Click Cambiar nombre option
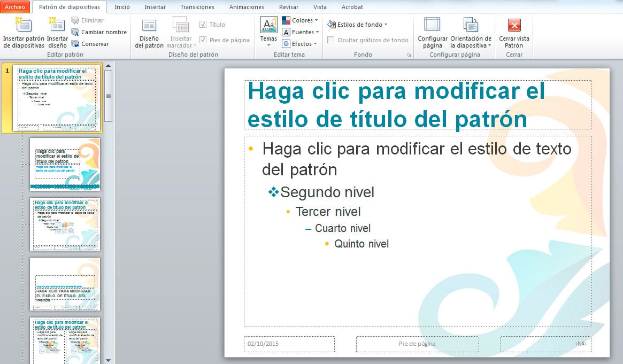 pos(99,32)
